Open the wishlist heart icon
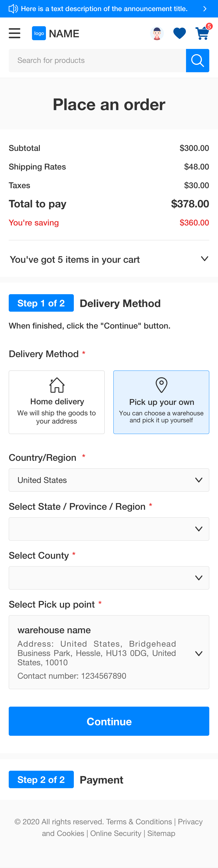 coord(179,33)
